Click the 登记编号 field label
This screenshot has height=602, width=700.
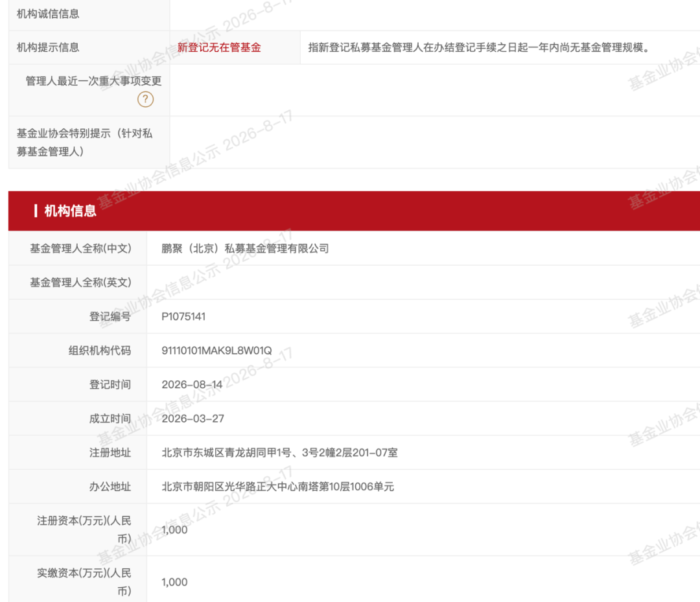tap(110, 316)
